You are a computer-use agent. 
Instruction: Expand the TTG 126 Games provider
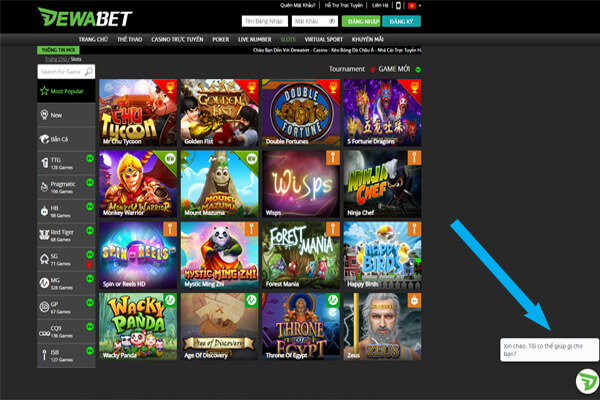coord(66,163)
